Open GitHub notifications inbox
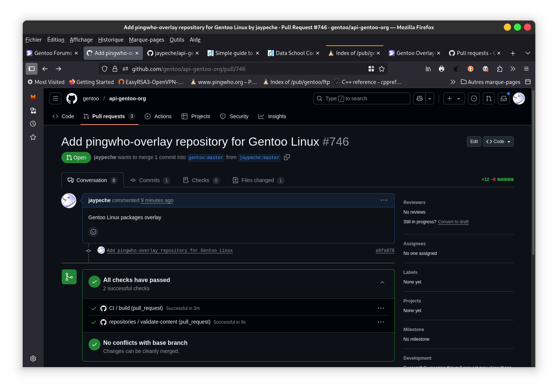Viewport: 558px width, 392px height. 504,98
